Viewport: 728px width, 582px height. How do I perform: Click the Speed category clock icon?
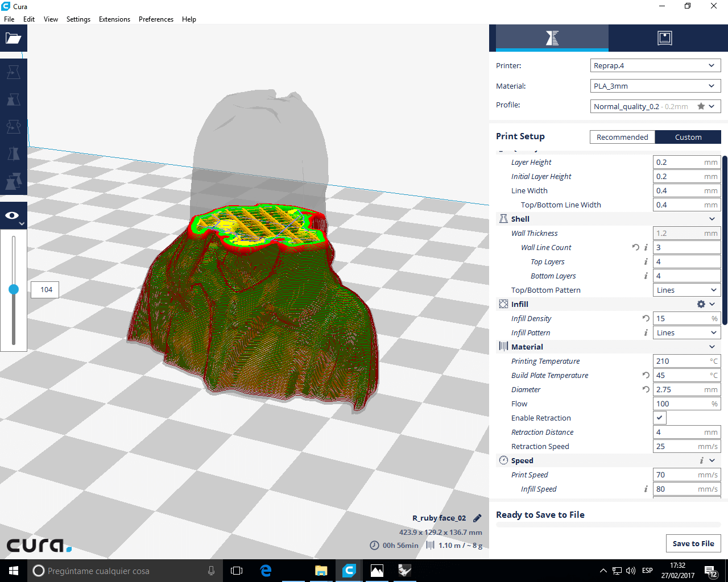pyautogui.click(x=503, y=460)
